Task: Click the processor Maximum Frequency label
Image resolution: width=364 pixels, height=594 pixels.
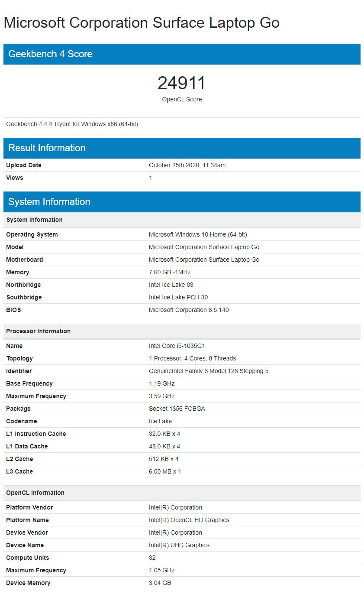Action: [36, 396]
